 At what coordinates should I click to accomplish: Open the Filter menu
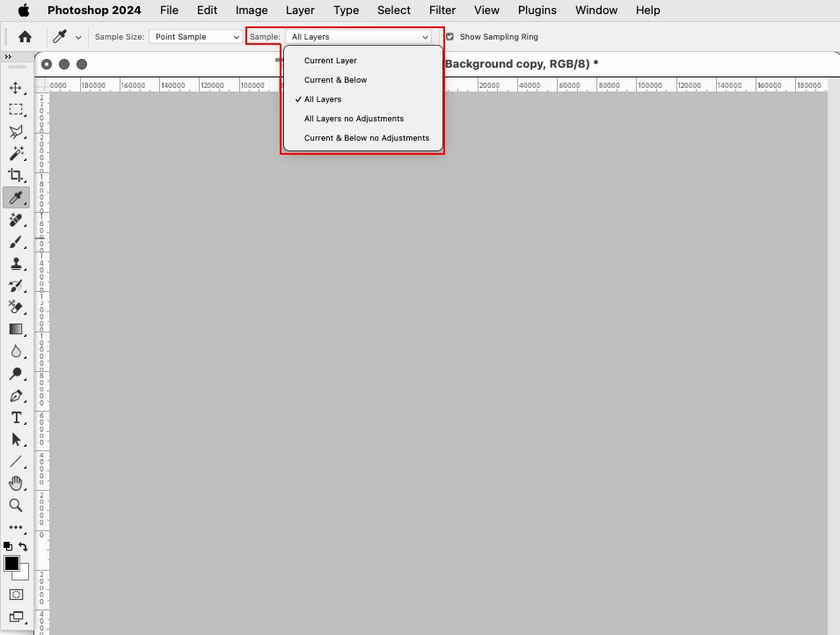click(x=442, y=11)
